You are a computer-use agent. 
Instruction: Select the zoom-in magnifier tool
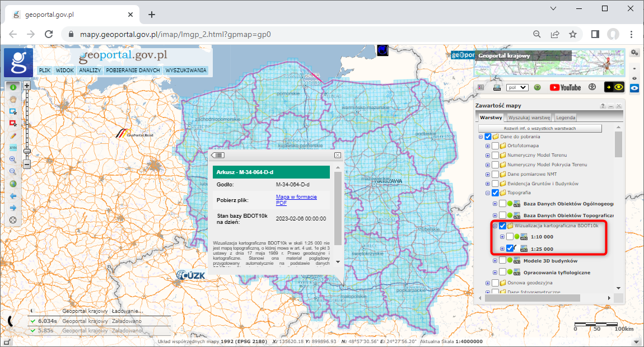[x=12, y=160]
